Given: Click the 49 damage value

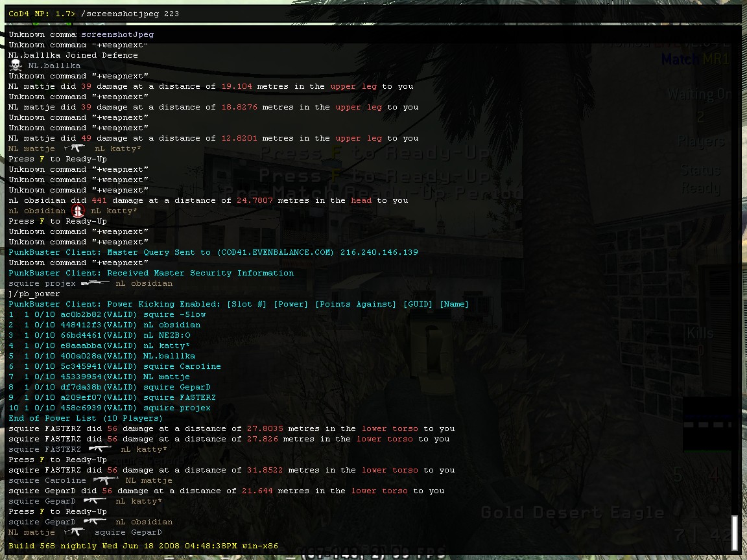Looking at the screenshot, I should (x=86, y=138).
